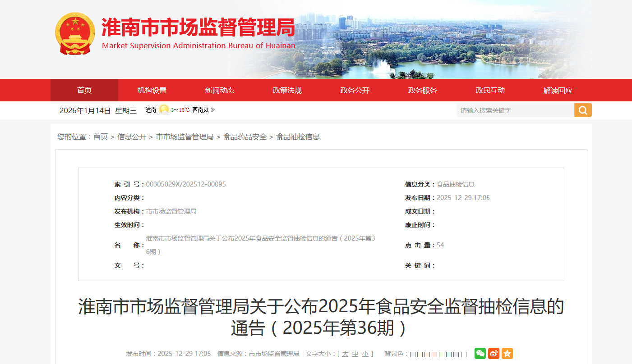Click the orange star share icon
This screenshot has width=632, height=364.
pyautogui.click(x=507, y=354)
